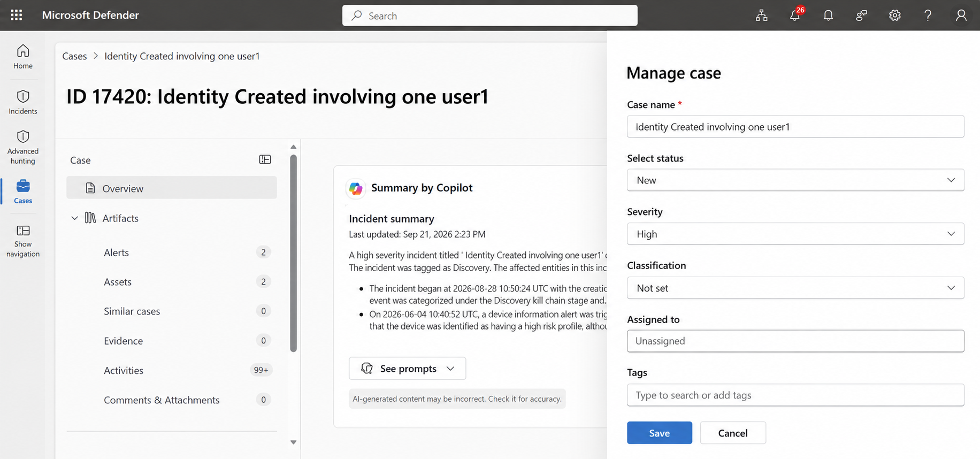980x459 pixels.
Task: Click the magnifier icon in Search box
Action: (x=357, y=16)
